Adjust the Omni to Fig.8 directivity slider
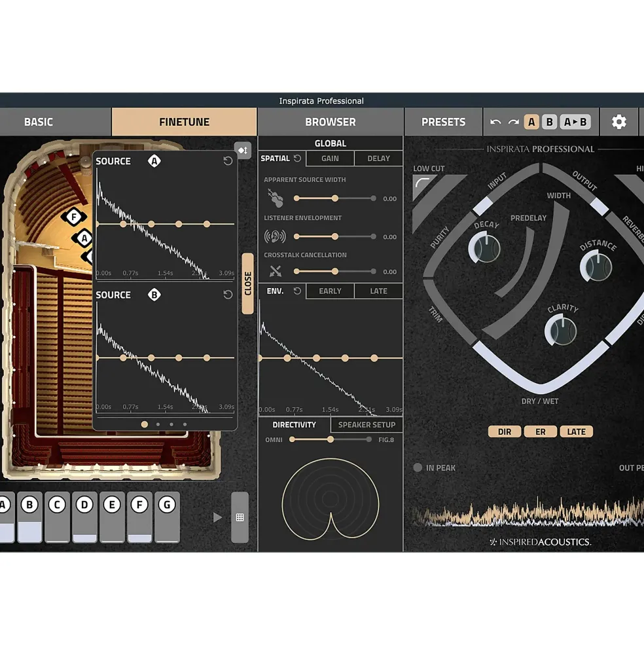This screenshot has width=644, height=645. [331, 439]
